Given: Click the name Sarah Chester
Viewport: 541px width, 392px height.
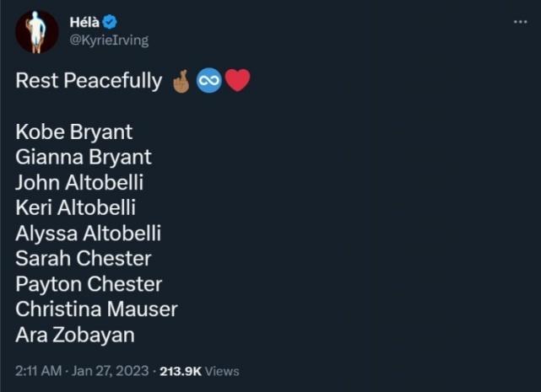Looking at the screenshot, I should [84, 259].
